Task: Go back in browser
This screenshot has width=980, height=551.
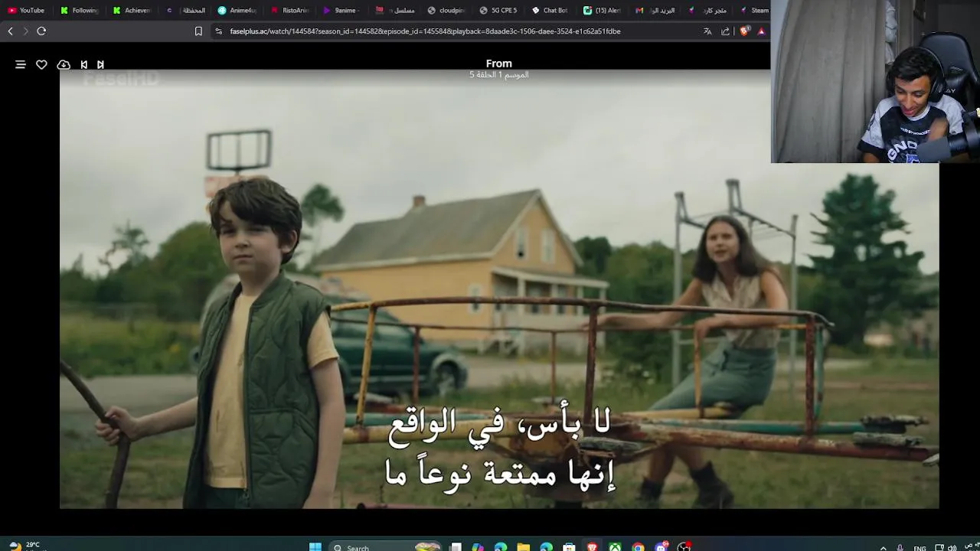Action: point(10,31)
